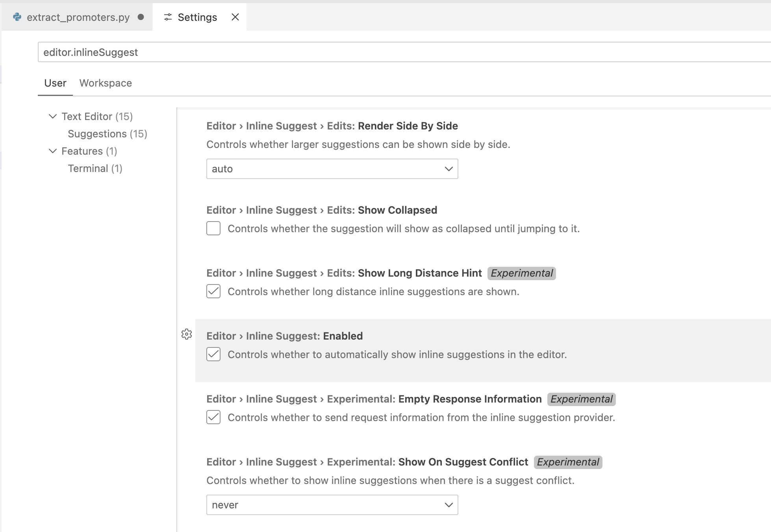Select Suggestions (15) in settings tree
771x532 pixels.
pyautogui.click(x=107, y=134)
